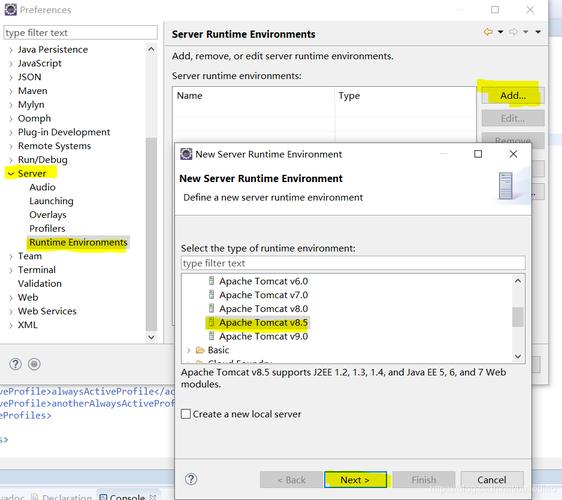Click scroll-up arrow of preferences tree
This screenshot has width=562, height=500.
151,49
